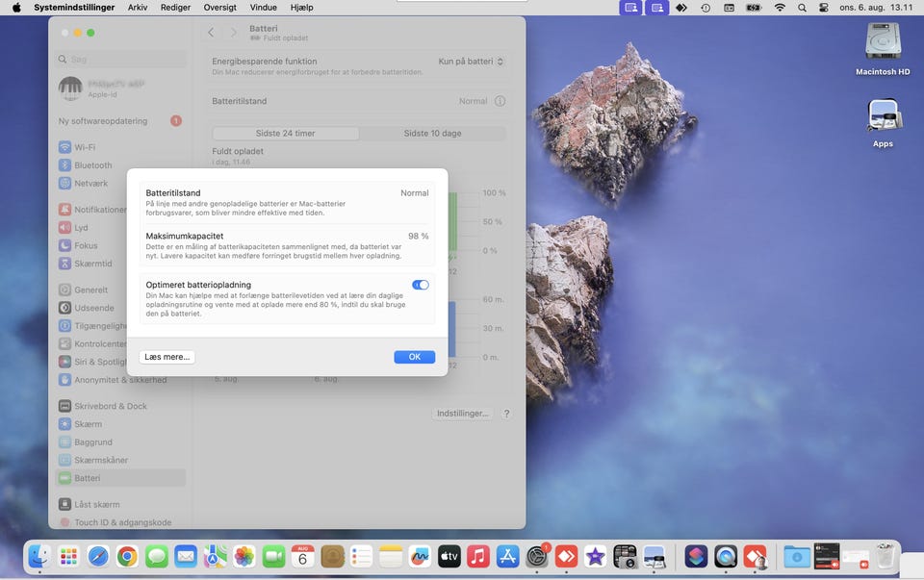The image size is (924, 580).
Task: Launch Google Chrome from the Dock
Action: pos(127,556)
